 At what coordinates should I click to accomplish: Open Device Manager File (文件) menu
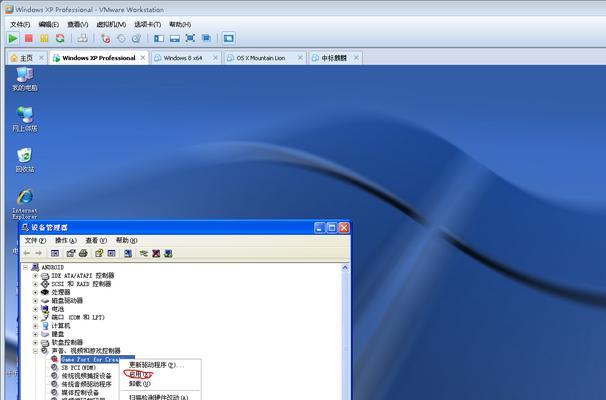tap(36, 240)
